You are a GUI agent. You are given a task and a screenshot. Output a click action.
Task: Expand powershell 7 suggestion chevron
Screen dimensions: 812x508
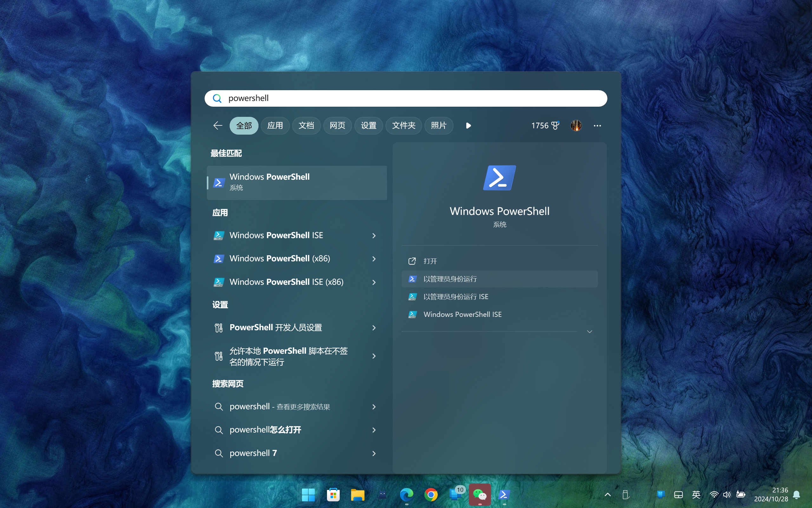point(374,454)
